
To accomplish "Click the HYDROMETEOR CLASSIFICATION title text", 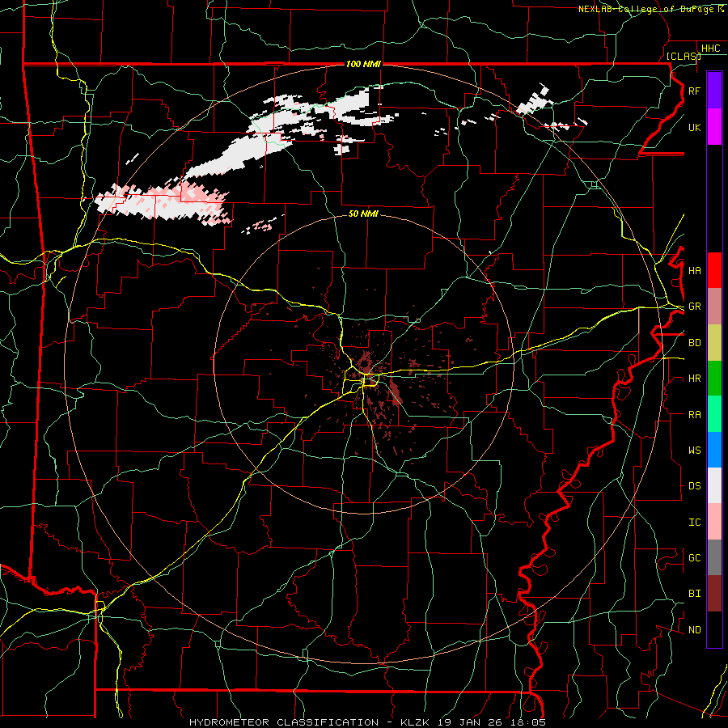I will pos(284,722).
